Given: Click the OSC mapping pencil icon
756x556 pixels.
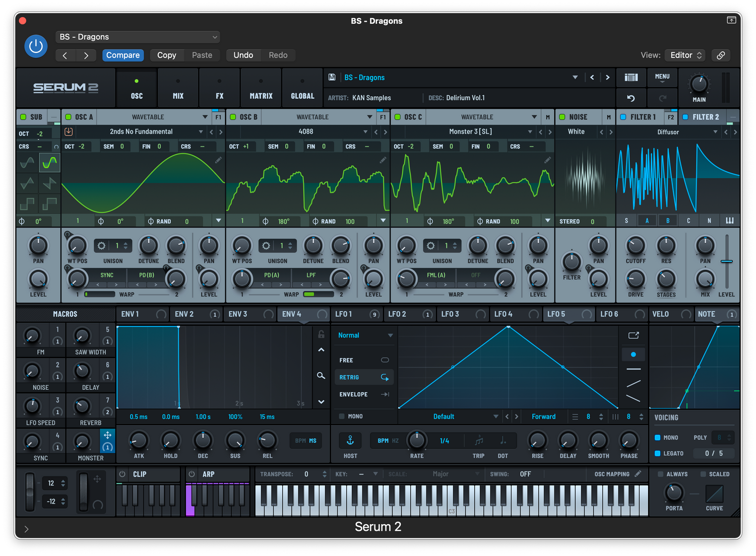Looking at the screenshot, I should tap(638, 474).
